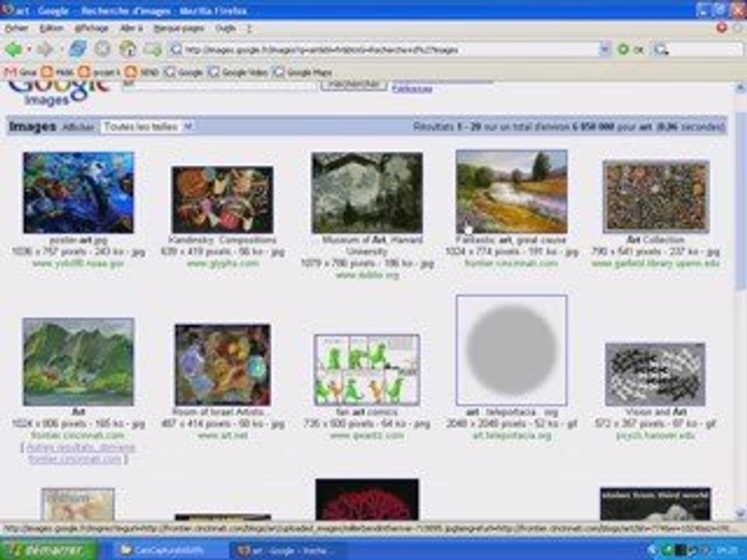Open the fan art comics green dinosaurs thumbnail
Screen dimensions: 747x560
click(366, 369)
